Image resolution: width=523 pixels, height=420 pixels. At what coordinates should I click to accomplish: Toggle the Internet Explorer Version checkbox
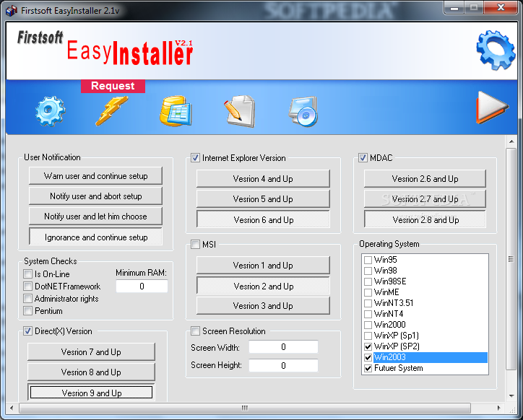click(x=196, y=157)
